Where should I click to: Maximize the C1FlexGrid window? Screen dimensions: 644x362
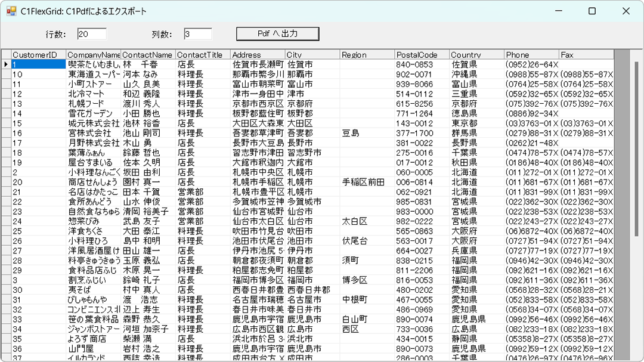(x=592, y=11)
